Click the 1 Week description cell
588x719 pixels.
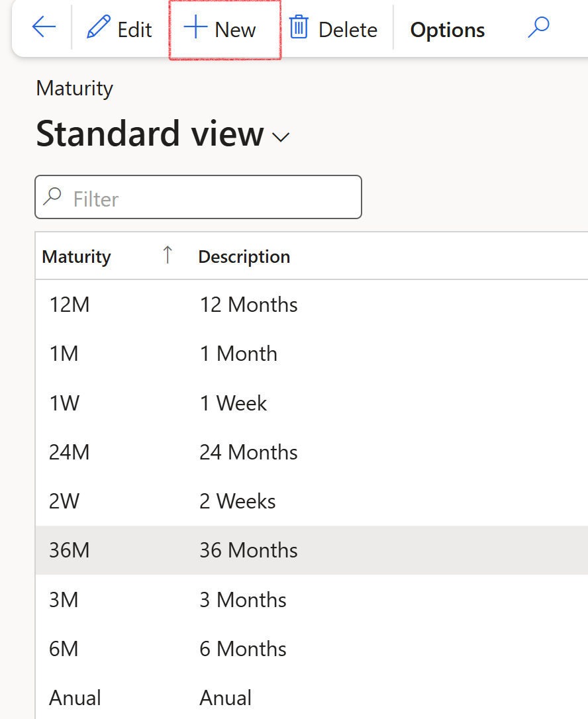(x=233, y=403)
